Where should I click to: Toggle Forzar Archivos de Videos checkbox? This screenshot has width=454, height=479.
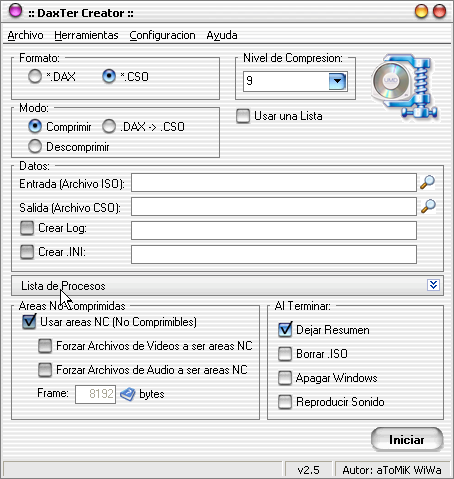(x=45, y=346)
